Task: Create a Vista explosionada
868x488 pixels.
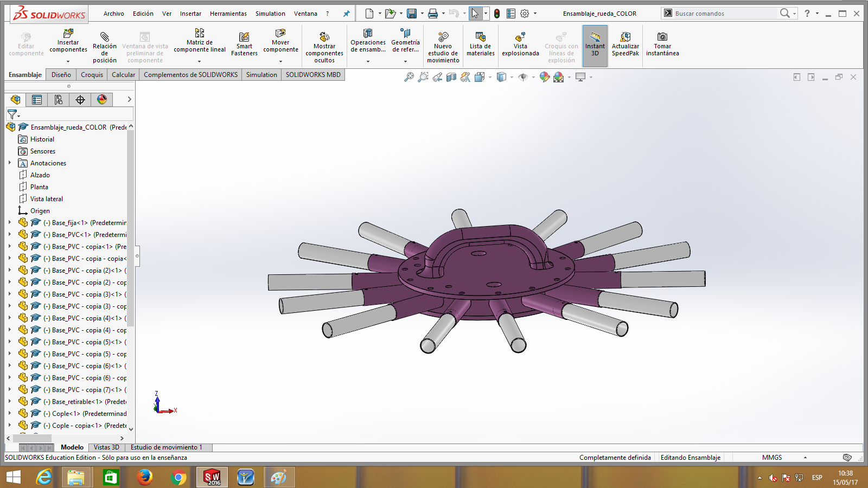Action: point(520,44)
